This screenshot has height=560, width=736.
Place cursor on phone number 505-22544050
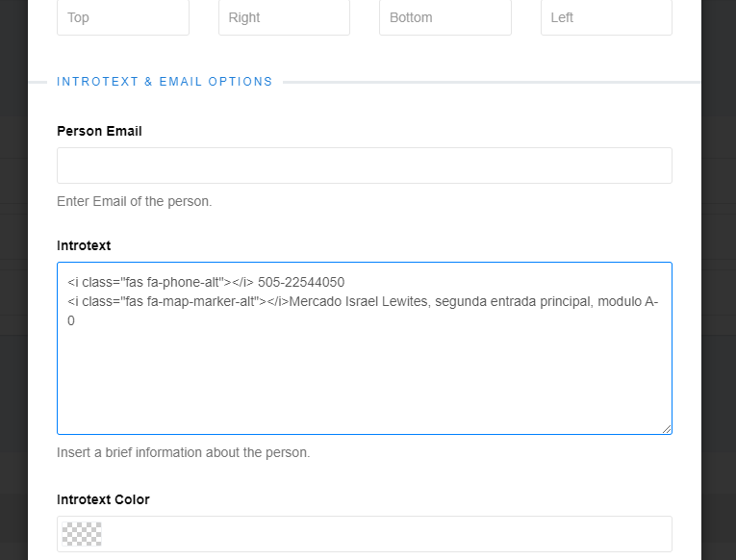point(301,282)
